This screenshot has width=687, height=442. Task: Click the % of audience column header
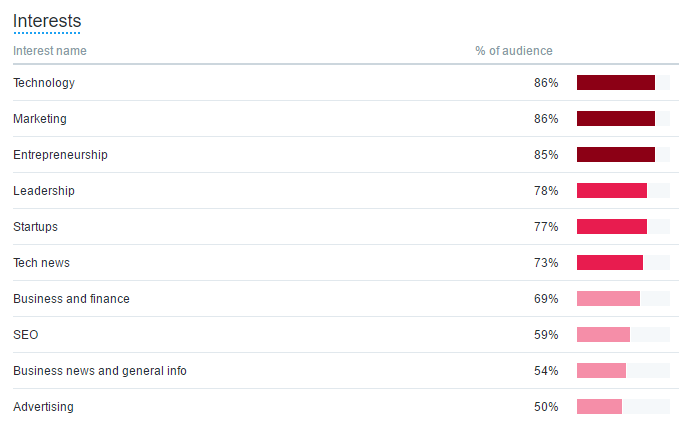pos(514,51)
